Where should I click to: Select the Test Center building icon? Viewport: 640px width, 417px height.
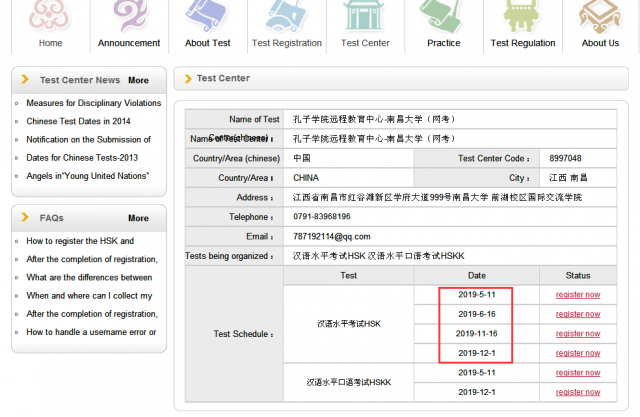(365, 17)
